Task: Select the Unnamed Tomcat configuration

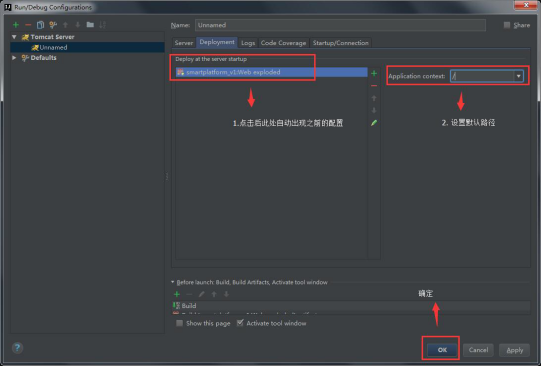Action: (87, 47)
